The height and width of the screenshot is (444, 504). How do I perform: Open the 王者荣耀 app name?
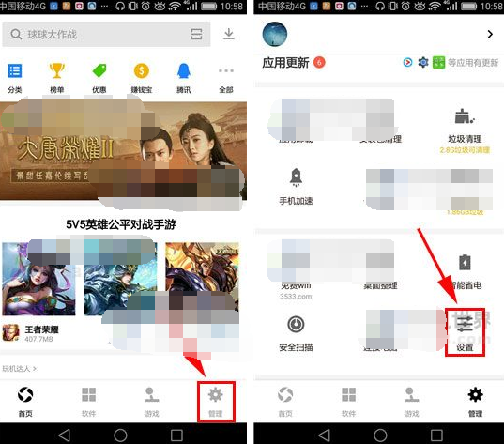(42, 329)
